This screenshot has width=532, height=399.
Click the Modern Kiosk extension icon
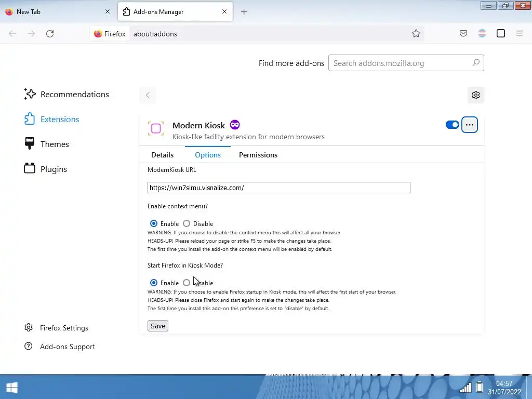coord(156,129)
